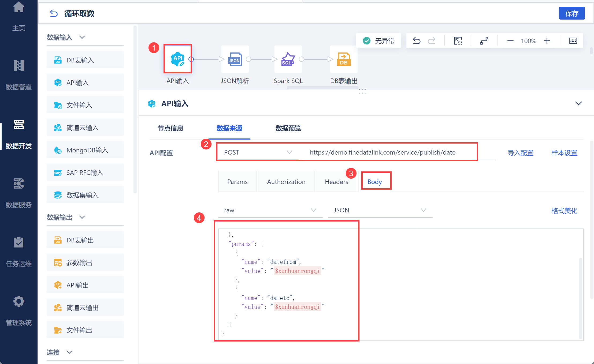Click the JSON解析 node icon on canvas

click(x=235, y=59)
